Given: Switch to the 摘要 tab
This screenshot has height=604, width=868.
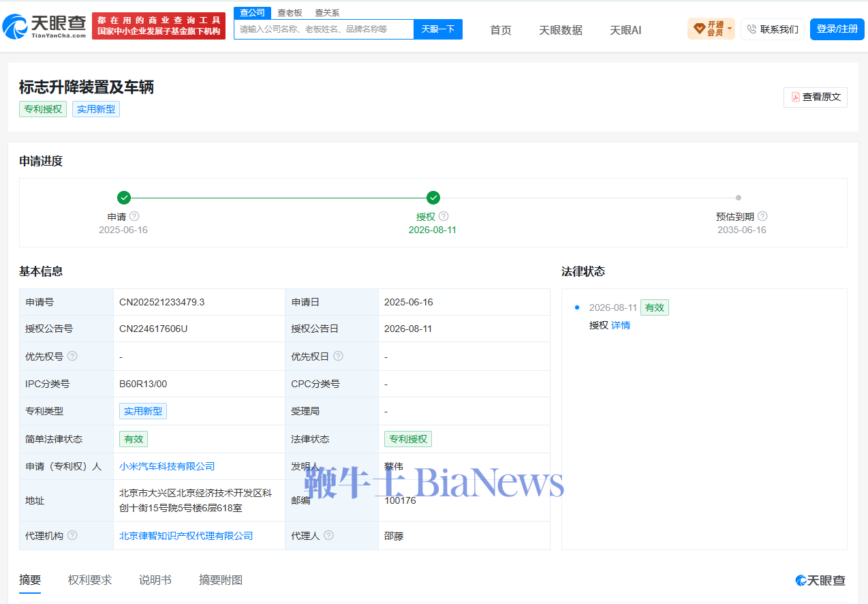Looking at the screenshot, I should coord(30,580).
